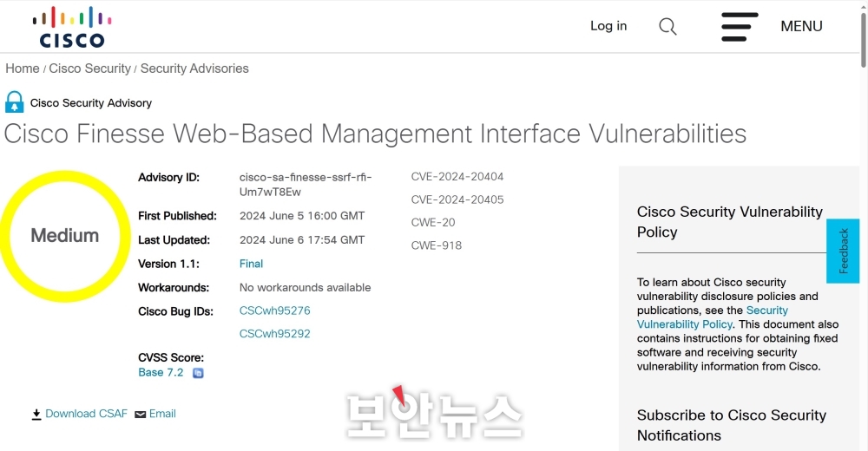Open the Security Advisories breadcrumb

pyautogui.click(x=194, y=69)
